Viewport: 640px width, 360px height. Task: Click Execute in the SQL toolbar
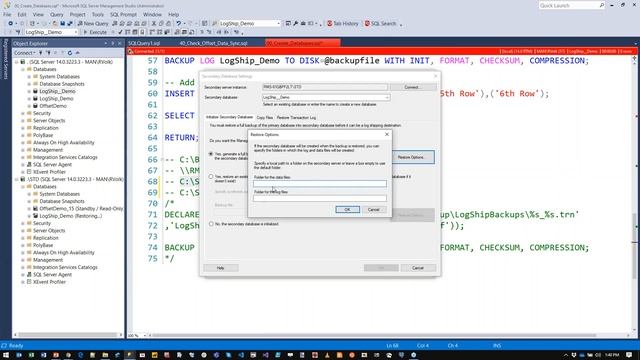click(x=95, y=32)
